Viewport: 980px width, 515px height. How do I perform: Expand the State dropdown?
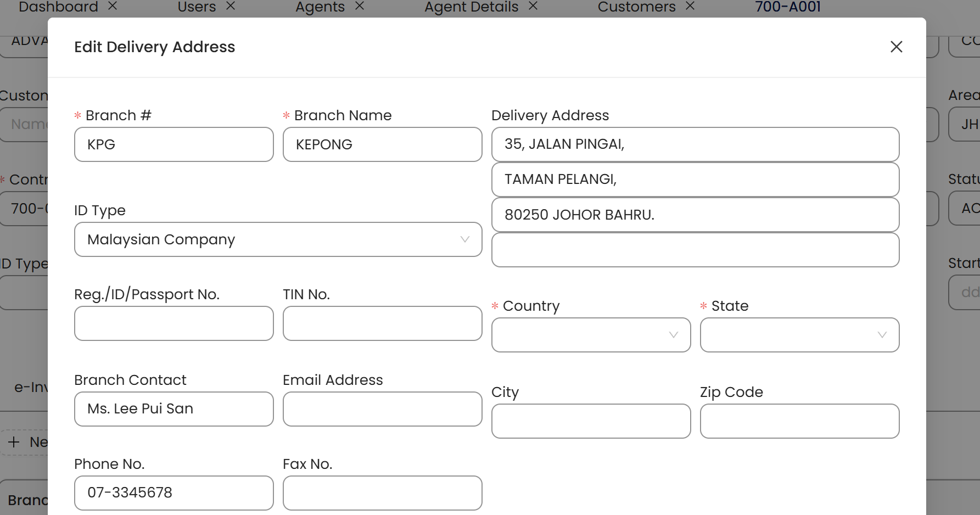point(799,335)
